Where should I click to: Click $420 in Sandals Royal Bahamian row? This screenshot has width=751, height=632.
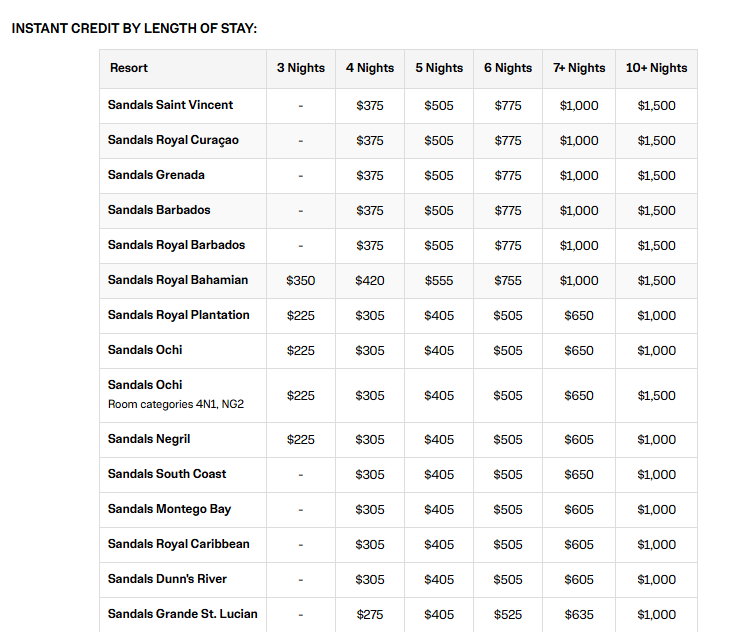pos(370,281)
